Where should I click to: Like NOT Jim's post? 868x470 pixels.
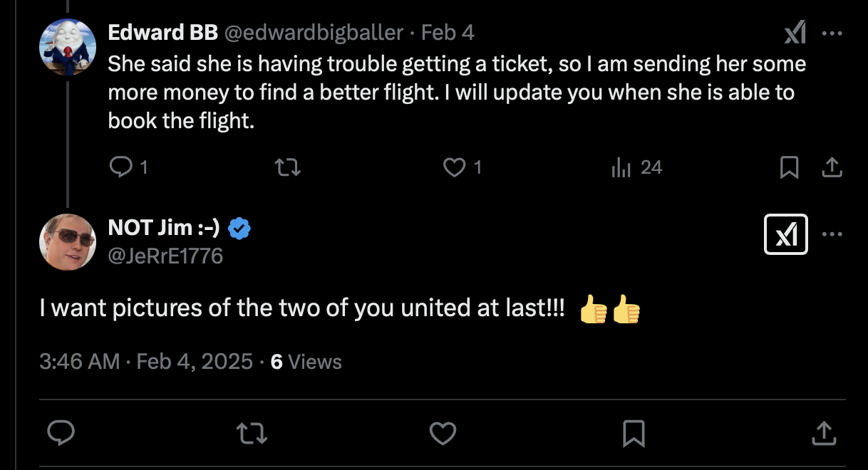pos(443,432)
